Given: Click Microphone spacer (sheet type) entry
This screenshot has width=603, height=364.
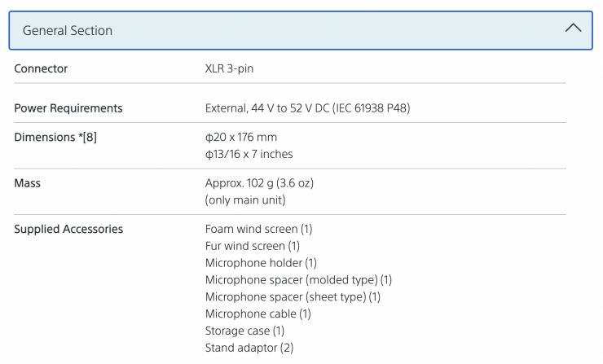Looking at the screenshot, I should point(293,297).
